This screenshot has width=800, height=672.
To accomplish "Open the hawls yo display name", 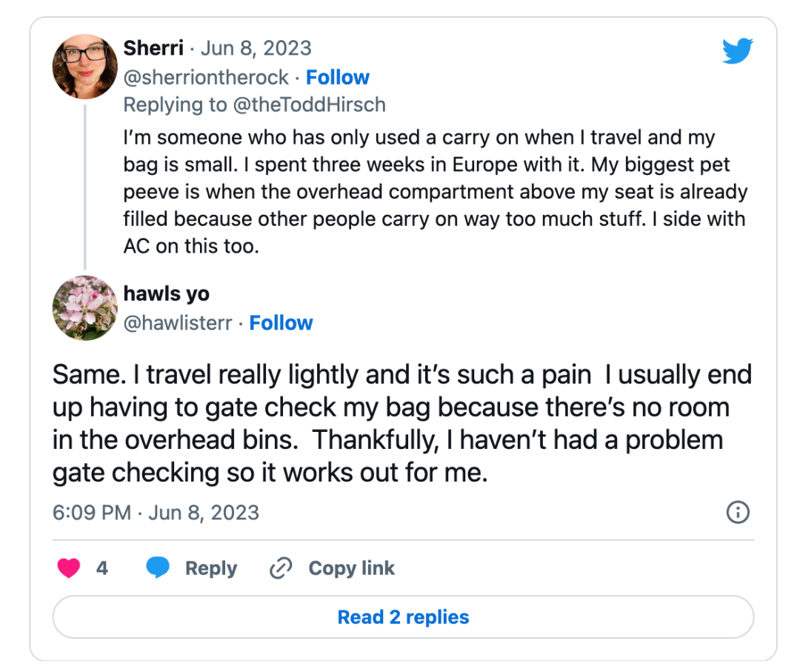I will coord(167,294).
